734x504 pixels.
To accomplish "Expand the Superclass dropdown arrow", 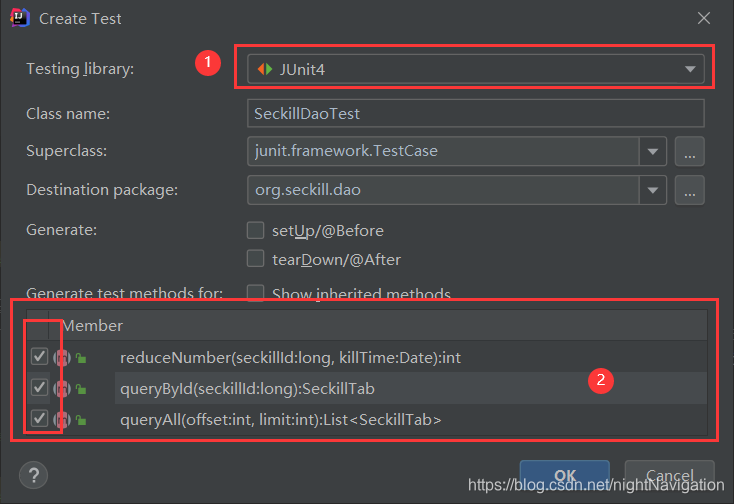I will click(x=653, y=151).
